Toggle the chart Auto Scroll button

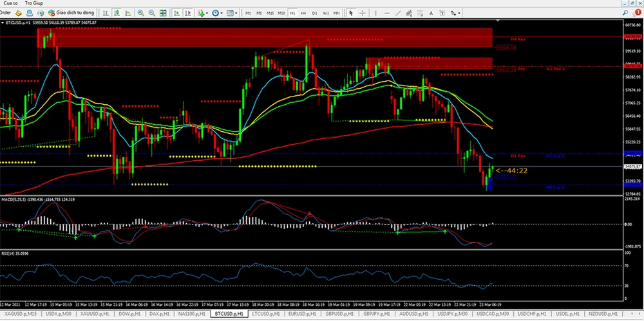click(176, 13)
